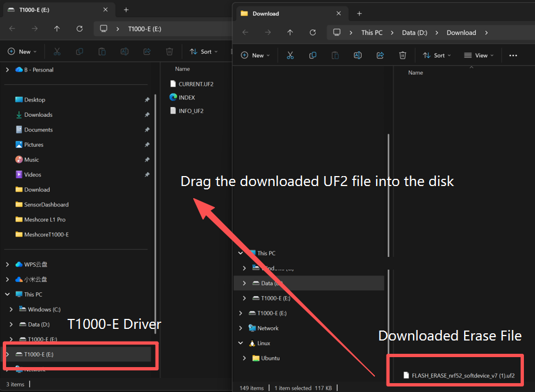The height and width of the screenshot is (392, 535).
Task: Select the Downloads quick access folder
Action: pyautogui.click(x=38, y=115)
